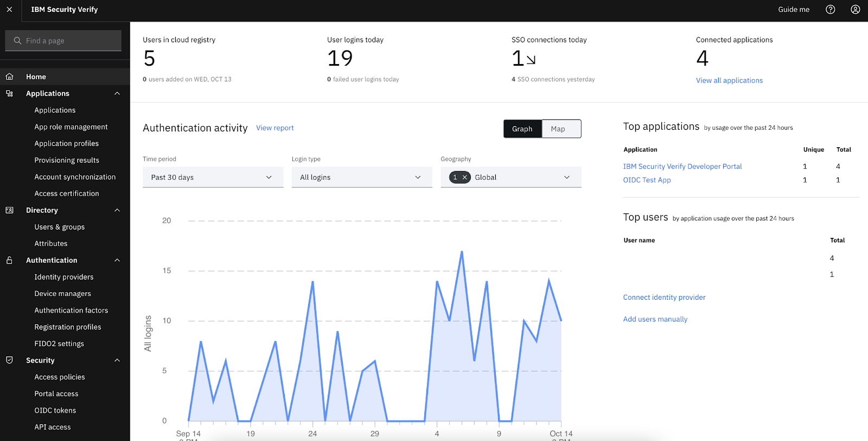
Task: Collapse the Applications sidebar section
Action: [117, 93]
